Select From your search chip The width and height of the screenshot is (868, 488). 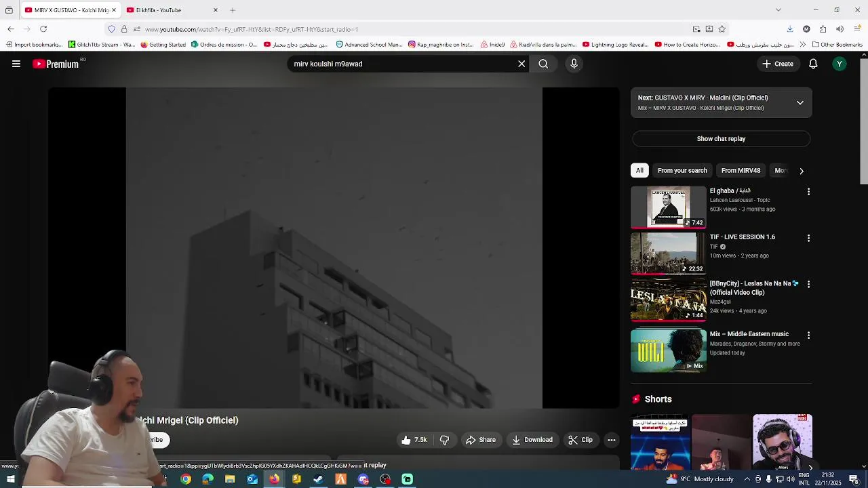pos(682,171)
